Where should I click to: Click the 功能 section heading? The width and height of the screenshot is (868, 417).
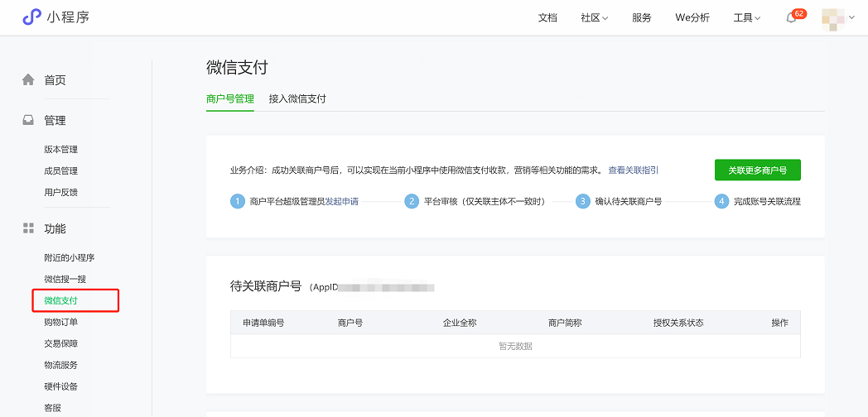pyautogui.click(x=55, y=228)
